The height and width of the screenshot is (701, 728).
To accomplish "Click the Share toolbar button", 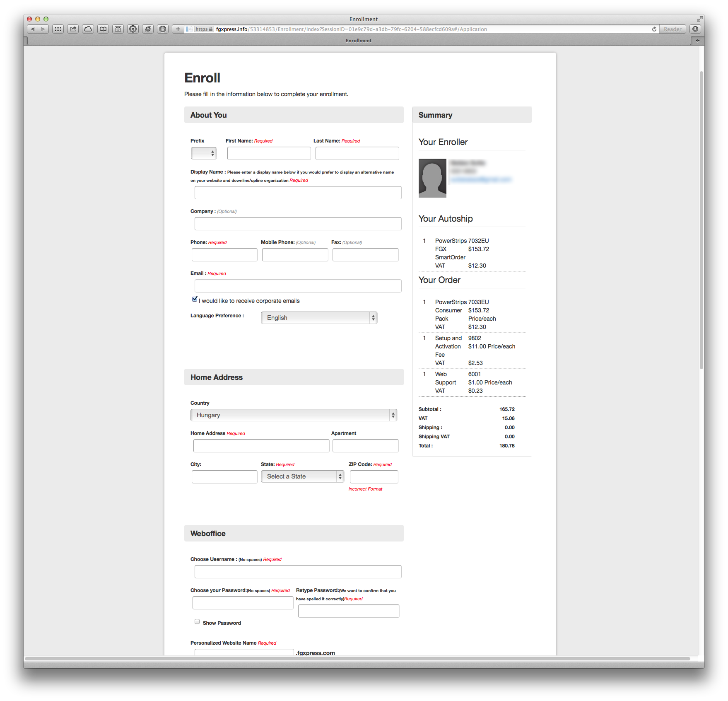I will click(x=73, y=29).
